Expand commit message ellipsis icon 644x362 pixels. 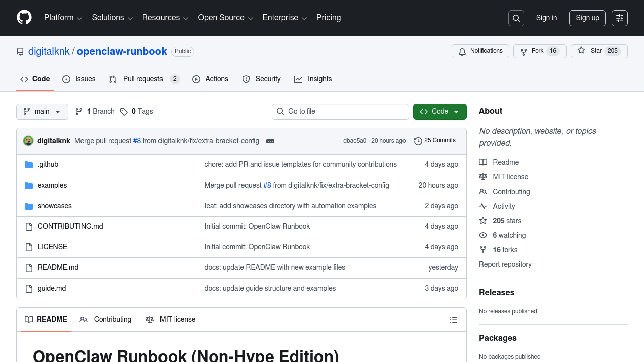270,141
